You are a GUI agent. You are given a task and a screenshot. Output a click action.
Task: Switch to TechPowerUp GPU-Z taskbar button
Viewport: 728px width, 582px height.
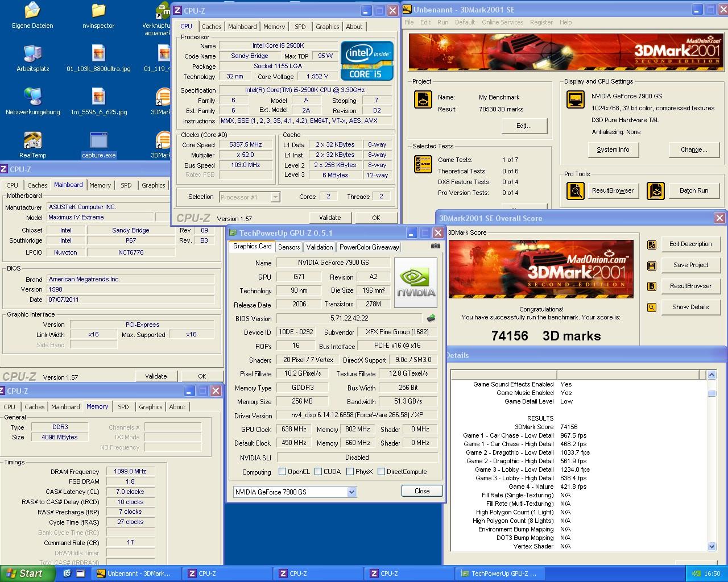499,574
